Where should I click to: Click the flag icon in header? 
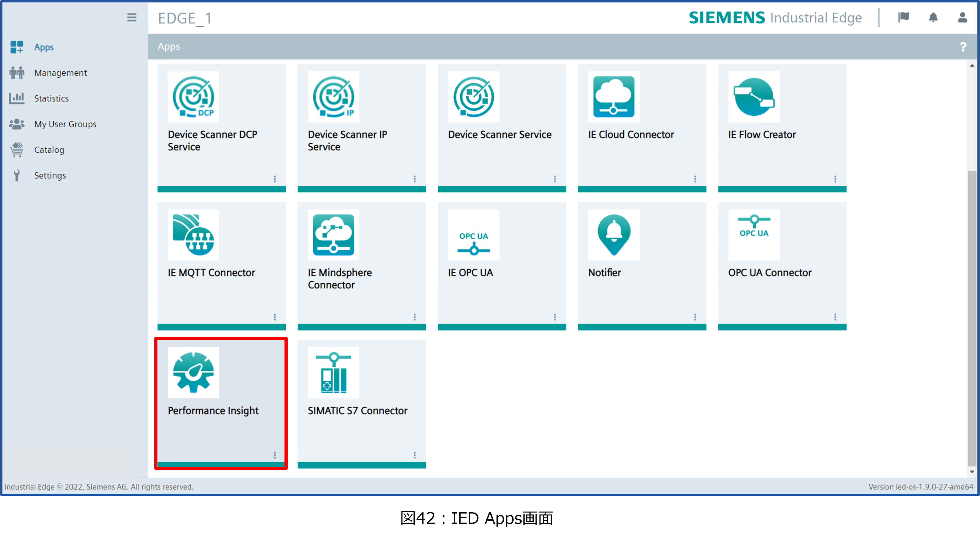coord(903,17)
